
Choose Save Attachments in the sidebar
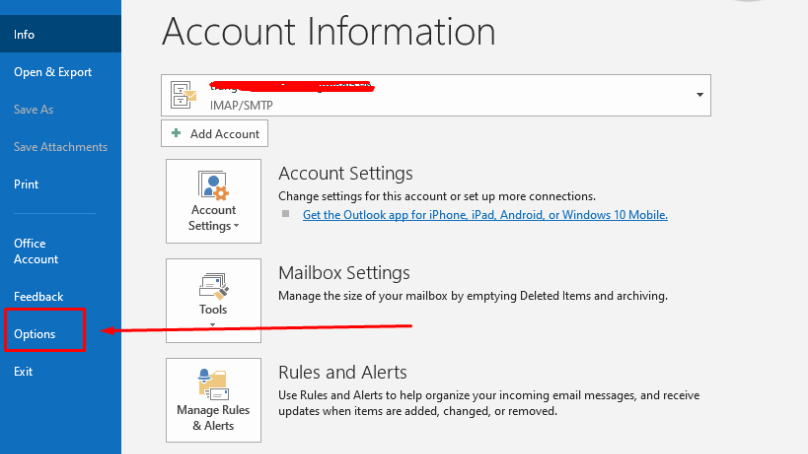click(x=60, y=147)
